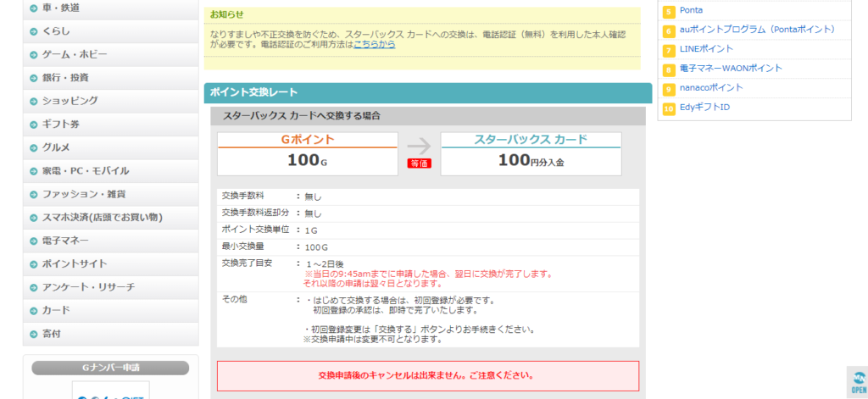Open Ponta in ranking list
Screen dimensions: 868x399
[691, 10]
